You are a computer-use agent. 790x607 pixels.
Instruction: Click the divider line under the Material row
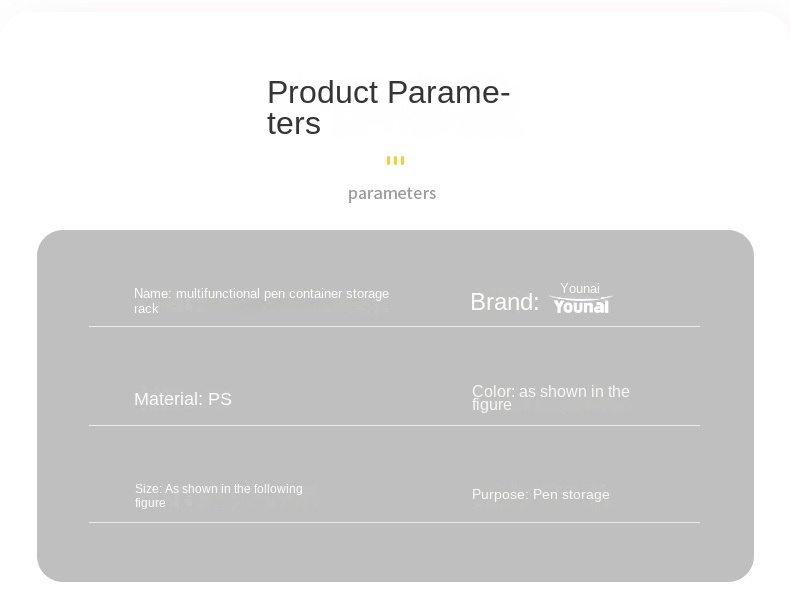pos(394,425)
